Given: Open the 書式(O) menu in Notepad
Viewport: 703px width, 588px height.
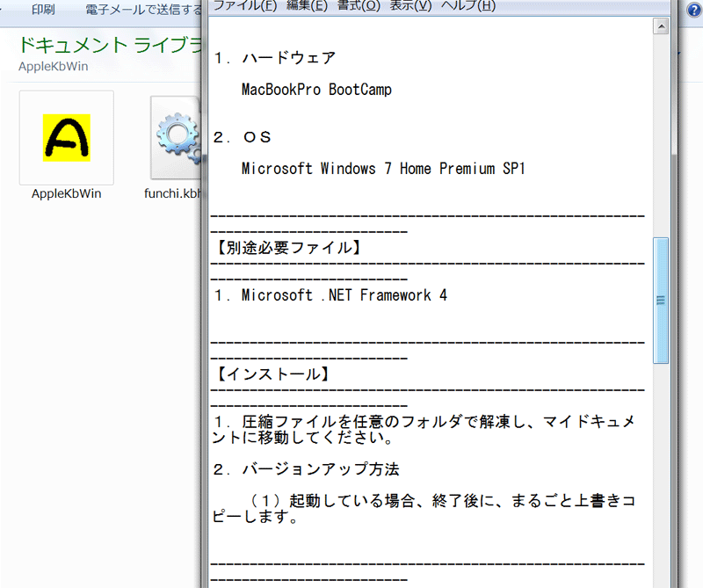Looking at the screenshot, I should [x=359, y=6].
